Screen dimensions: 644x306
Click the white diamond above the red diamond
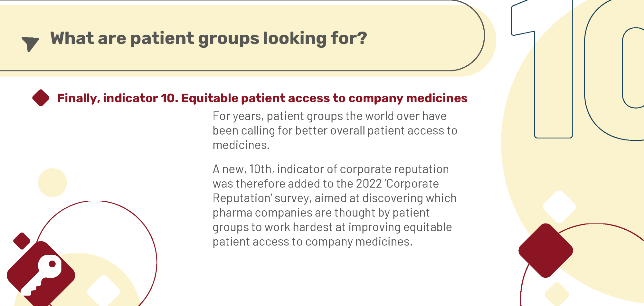click(x=559, y=206)
